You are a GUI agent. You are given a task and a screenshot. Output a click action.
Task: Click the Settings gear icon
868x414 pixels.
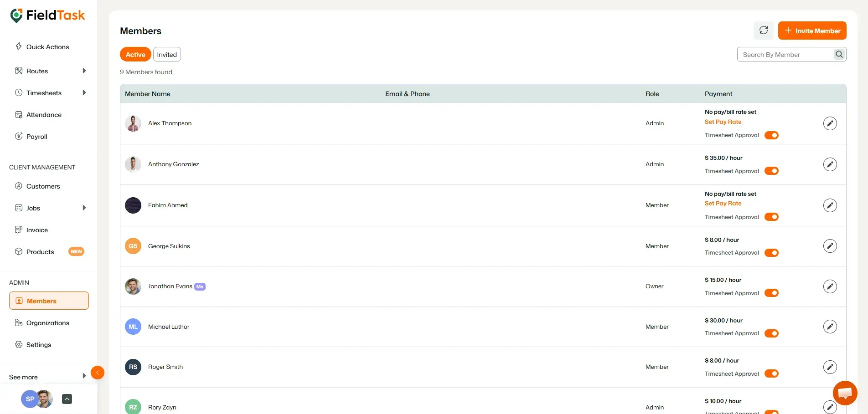(x=19, y=344)
